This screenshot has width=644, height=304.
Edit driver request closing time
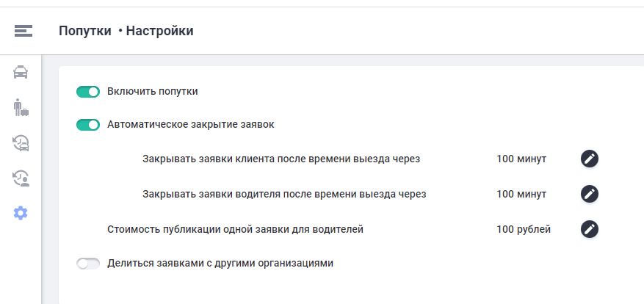(x=590, y=194)
